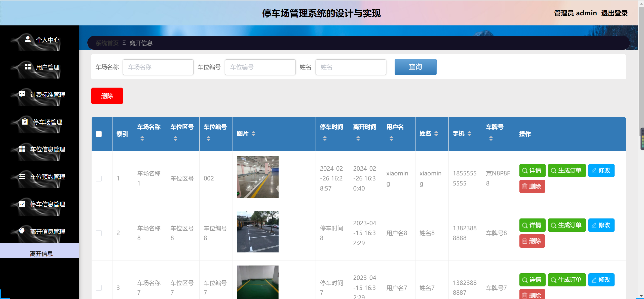The image size is (644, 299).
Task: Click the bulb icon beside 离开信息管理
Action: (x=22, y=231)
